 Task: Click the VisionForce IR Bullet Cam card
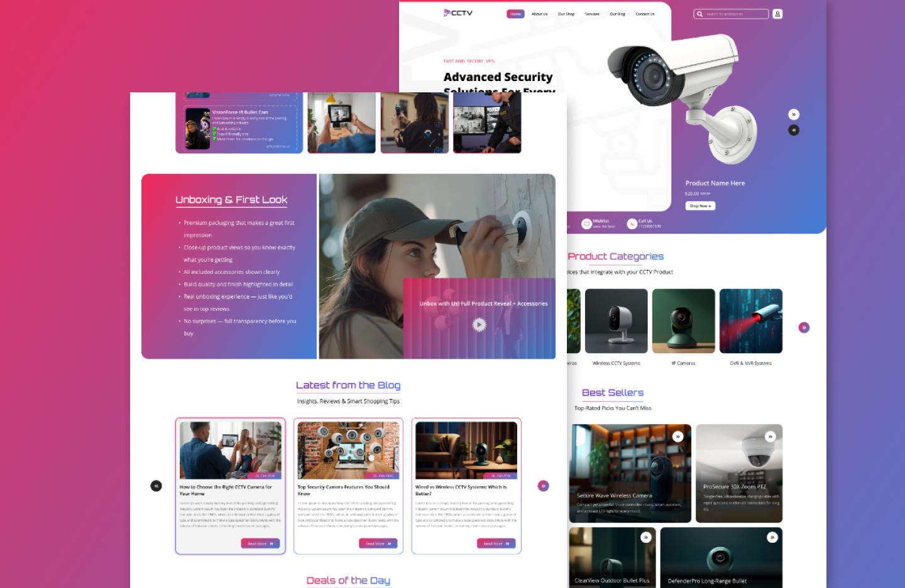pos(241,128)
